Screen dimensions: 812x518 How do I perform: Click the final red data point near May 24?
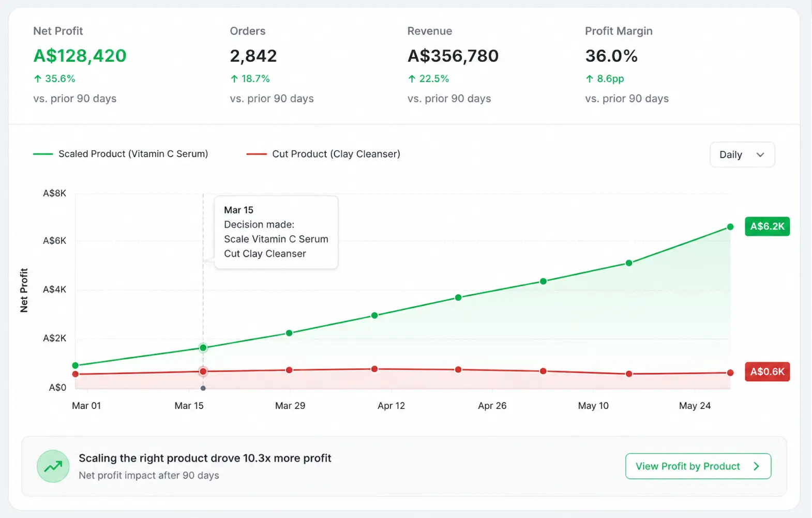coord(730,373)
